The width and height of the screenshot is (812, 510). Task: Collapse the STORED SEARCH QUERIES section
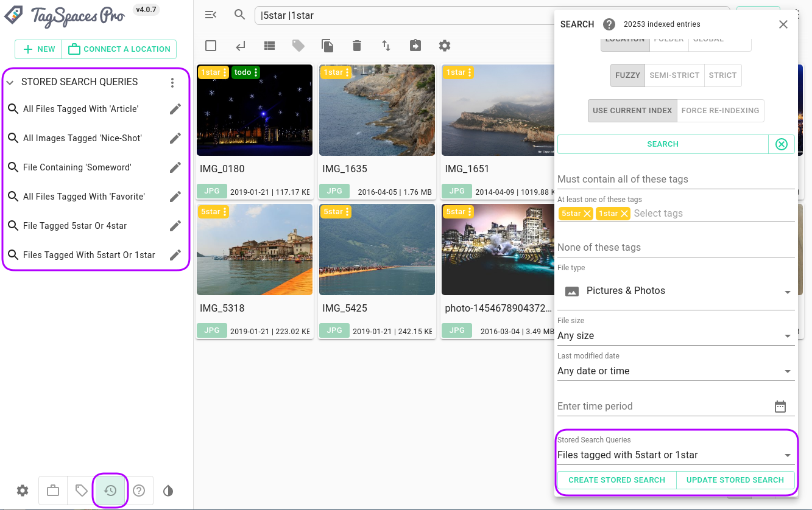point(10,82)
